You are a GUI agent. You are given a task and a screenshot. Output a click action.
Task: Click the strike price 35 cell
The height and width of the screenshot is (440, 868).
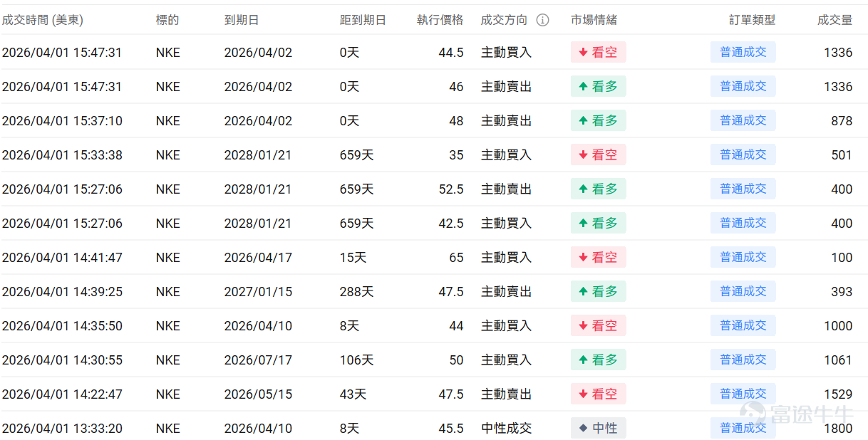(456, 155)
